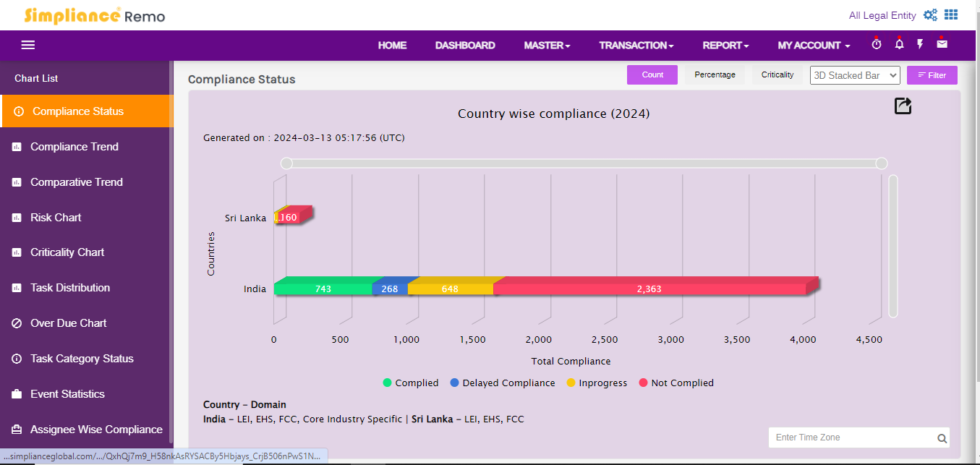This screenshot has height=465, width=980.
Task: Expand the MASTER menu
Action: click(x=547, y=46)
